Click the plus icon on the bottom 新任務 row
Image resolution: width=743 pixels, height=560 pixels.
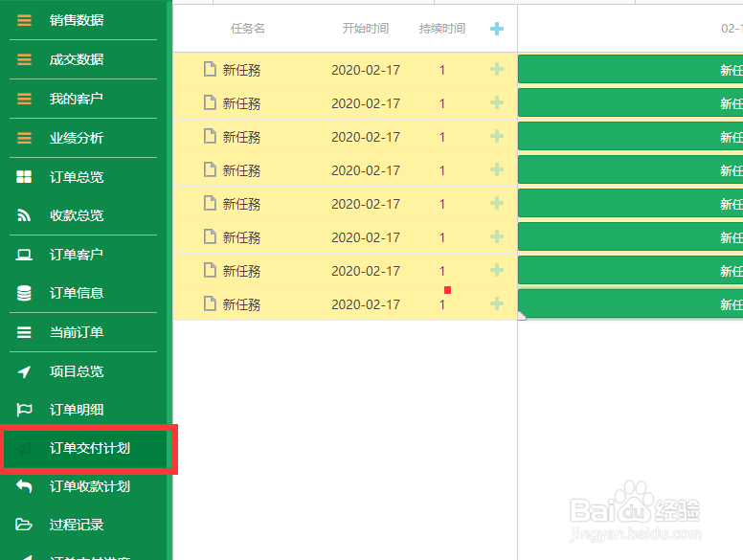[x=497, y=303]
